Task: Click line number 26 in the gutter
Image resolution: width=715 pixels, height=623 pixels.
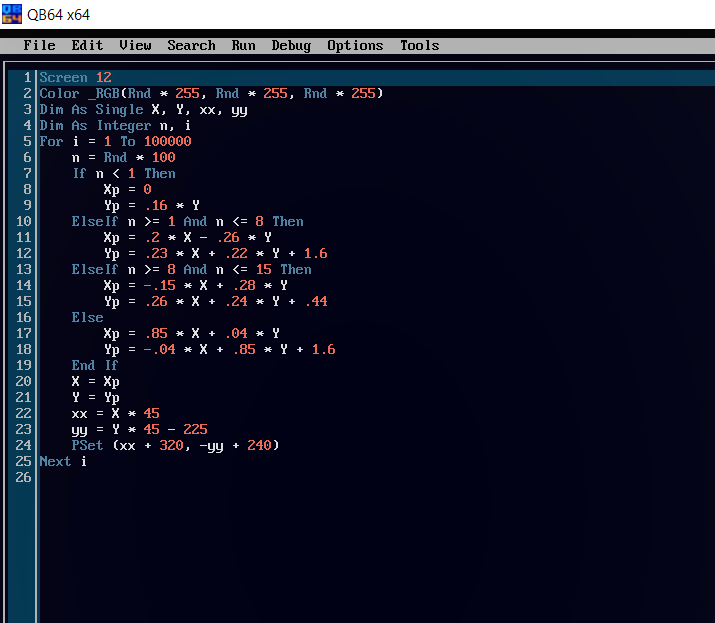Action: [23, 477]
